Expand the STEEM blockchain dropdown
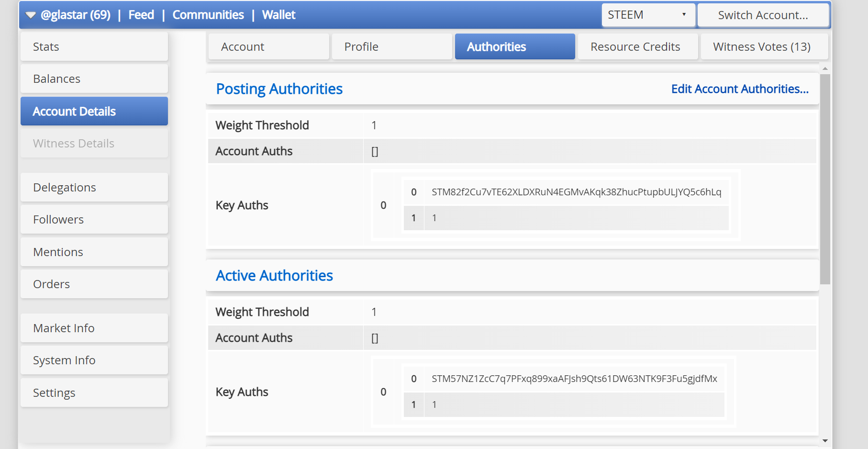Image resolution: width=868 pixels, height=449 pixels. [x=648, y=15]
